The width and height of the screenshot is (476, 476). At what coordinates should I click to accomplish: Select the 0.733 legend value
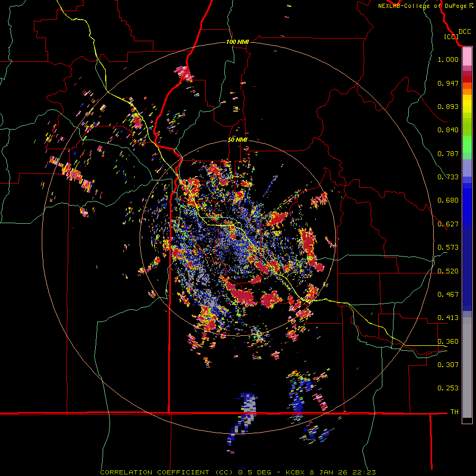point(448,177)
